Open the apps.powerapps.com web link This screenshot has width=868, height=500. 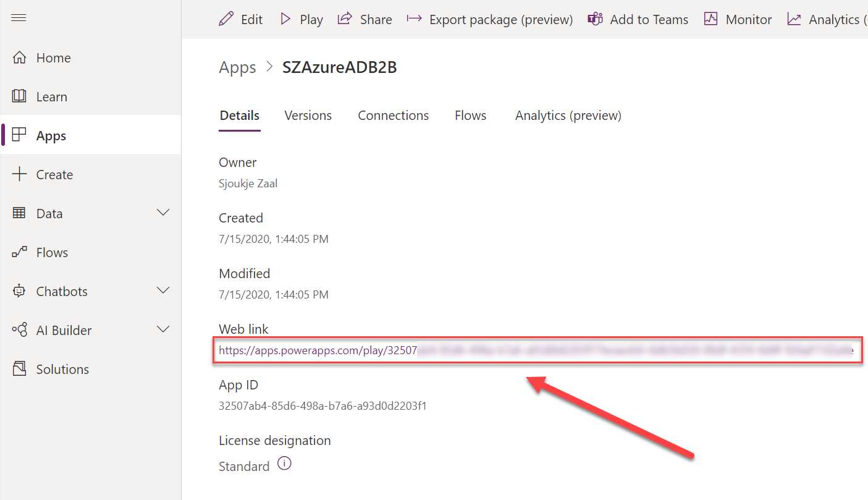coord(536,351)
